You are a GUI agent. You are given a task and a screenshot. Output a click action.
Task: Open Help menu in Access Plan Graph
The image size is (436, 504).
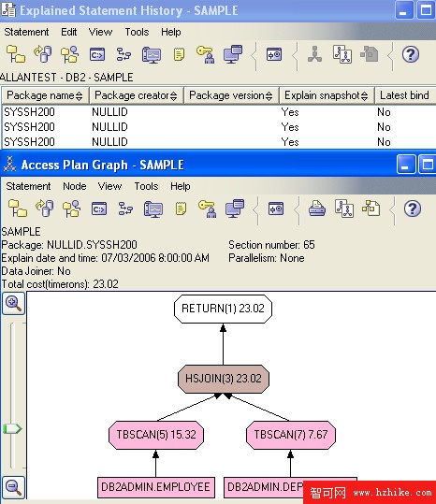(180, 186)
